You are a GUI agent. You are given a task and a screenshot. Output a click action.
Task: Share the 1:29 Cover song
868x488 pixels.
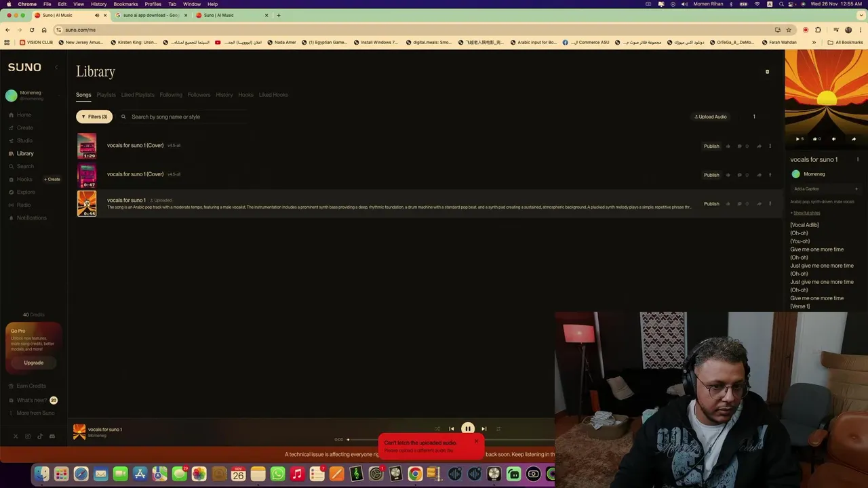tap(759, 146)
